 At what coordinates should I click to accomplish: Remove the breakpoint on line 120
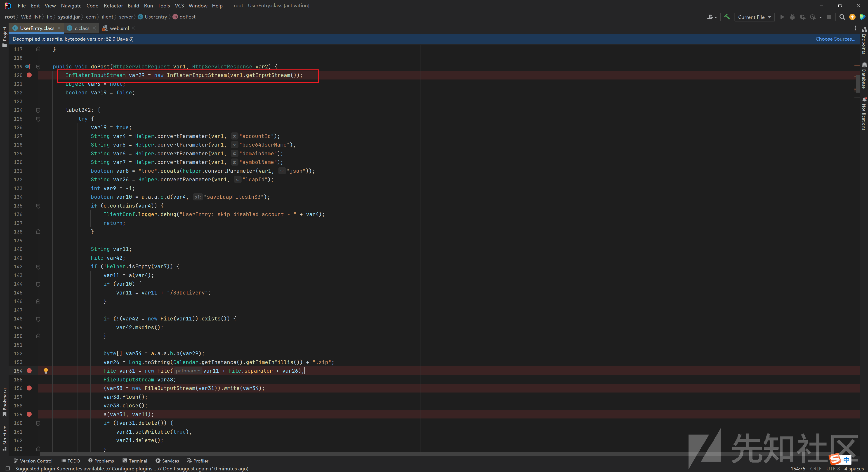click(29, 75)
